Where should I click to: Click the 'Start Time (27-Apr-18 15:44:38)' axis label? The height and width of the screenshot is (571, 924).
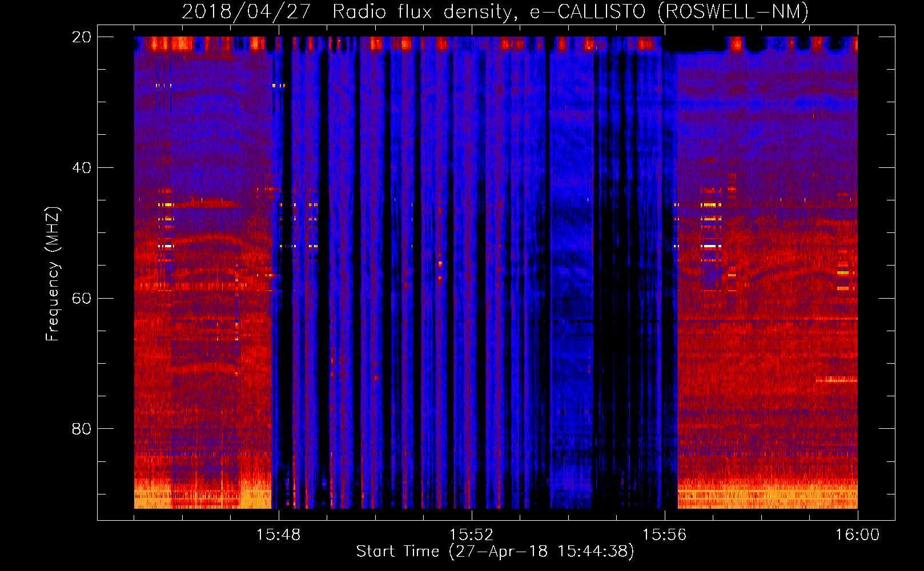pyautogui.click(x=495, y=552)
